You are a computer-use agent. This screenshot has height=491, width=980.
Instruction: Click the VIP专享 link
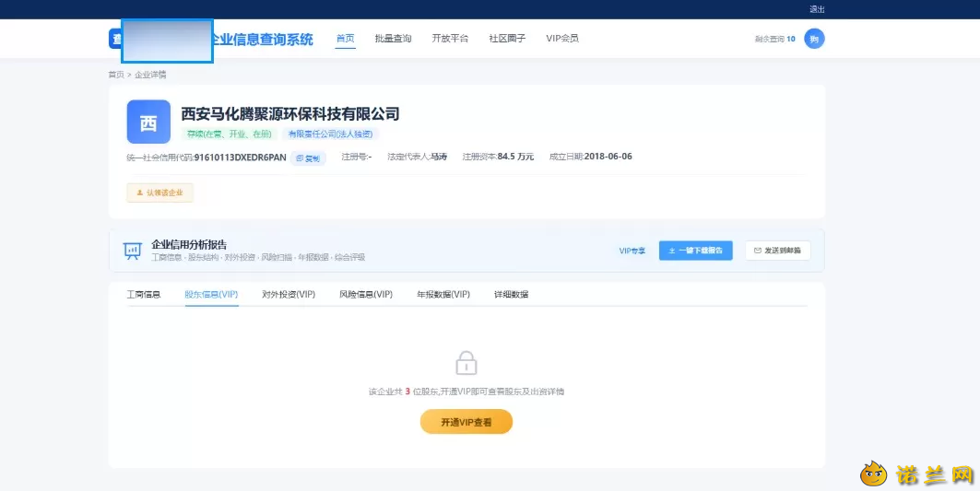(x=632, y=251)
